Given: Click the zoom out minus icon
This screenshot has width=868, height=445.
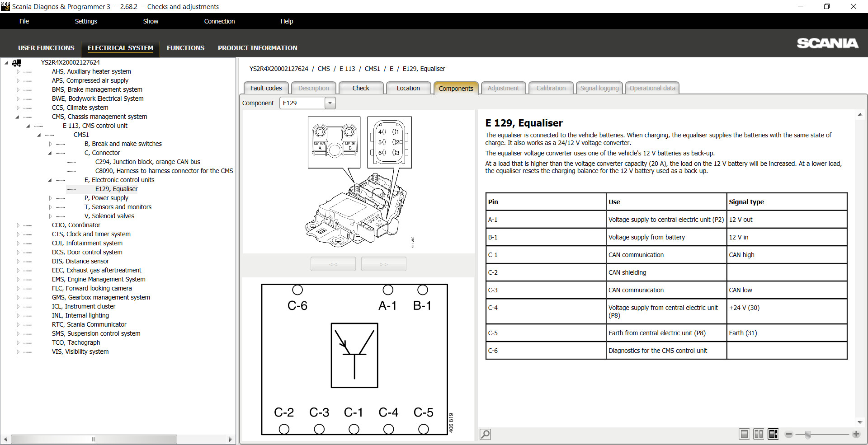Looking at the screenshot, I should click(789, 434).
